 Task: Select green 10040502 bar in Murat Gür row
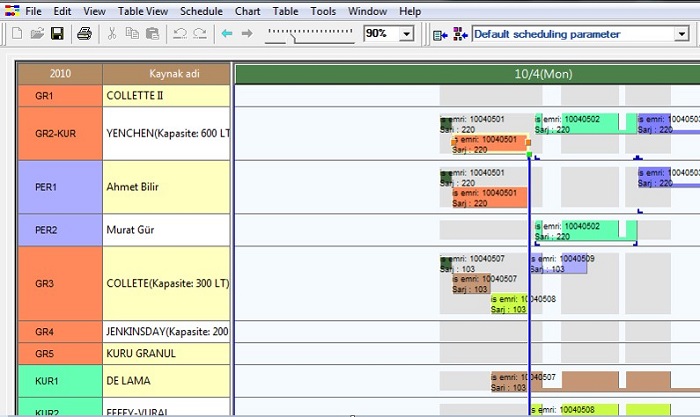[586, 231]
